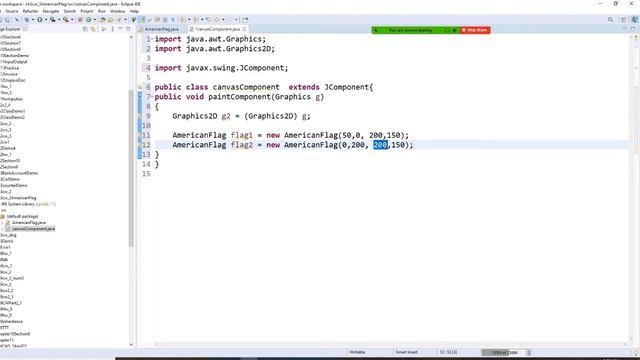Select the 9inheritance project
The width and height of the screenshot is (640, 360).
(x=11, y=321)
